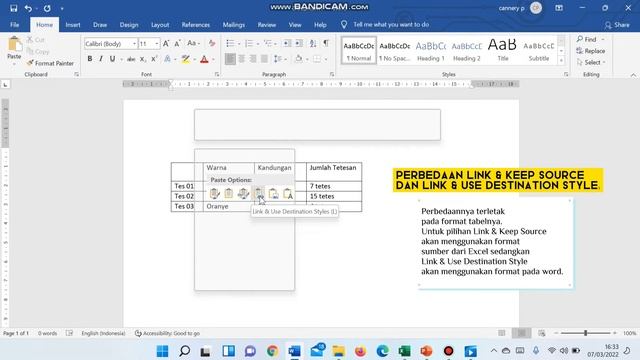640x360 pixels.
Task: Justify the paragraph text
Action: (x=264, y=59)
